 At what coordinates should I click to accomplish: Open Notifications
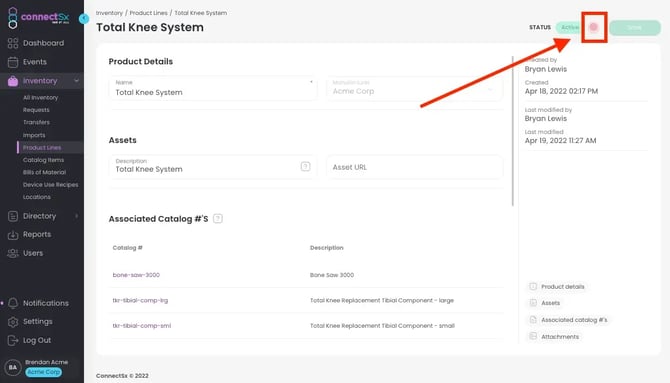pyautogui.click(x=46, y=303)
